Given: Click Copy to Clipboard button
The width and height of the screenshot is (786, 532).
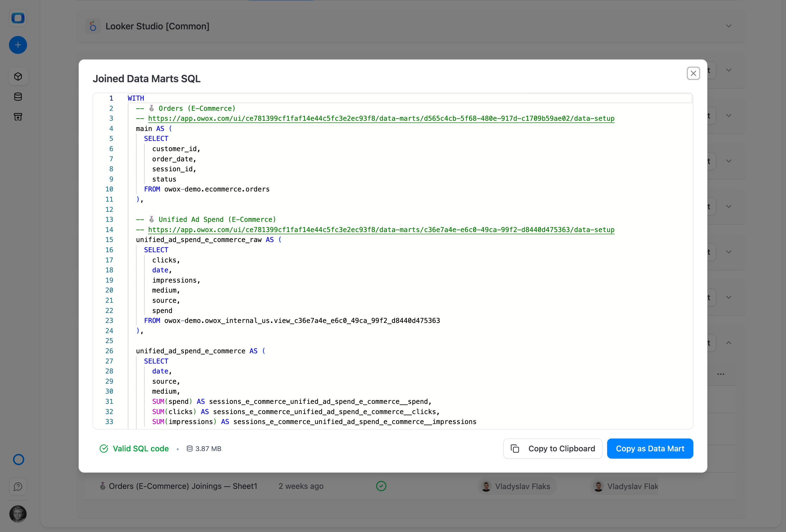Looking at the screenshot, I should (x=552, y=449).
